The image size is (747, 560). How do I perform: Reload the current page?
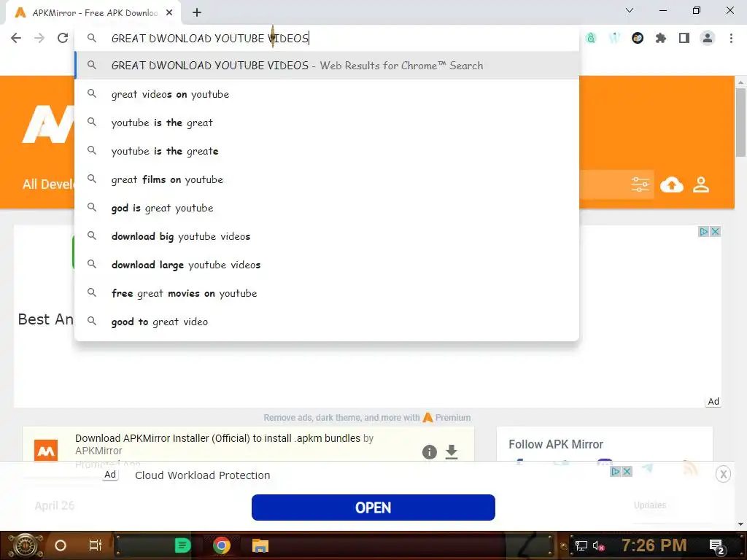pyautogui.click(x=63, y=38)
